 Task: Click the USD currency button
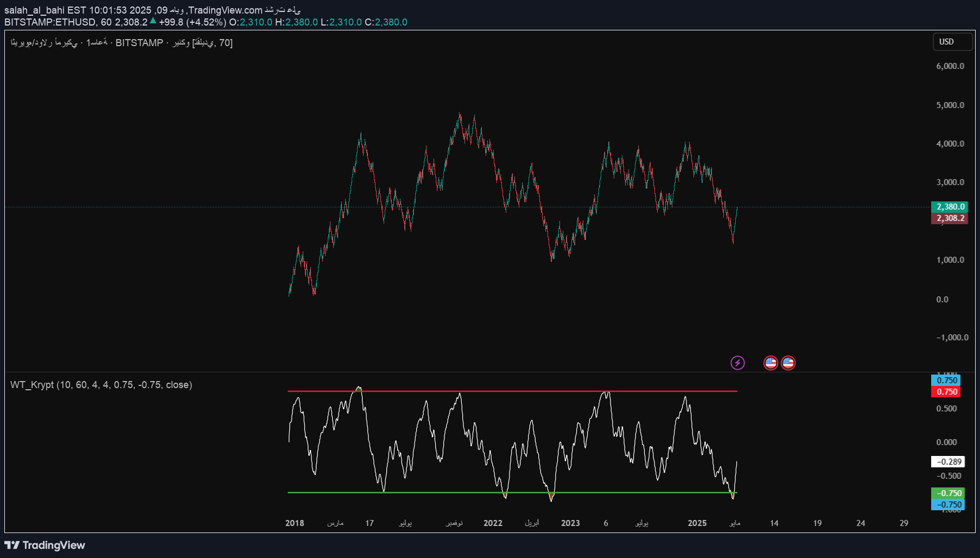[952, 42]
